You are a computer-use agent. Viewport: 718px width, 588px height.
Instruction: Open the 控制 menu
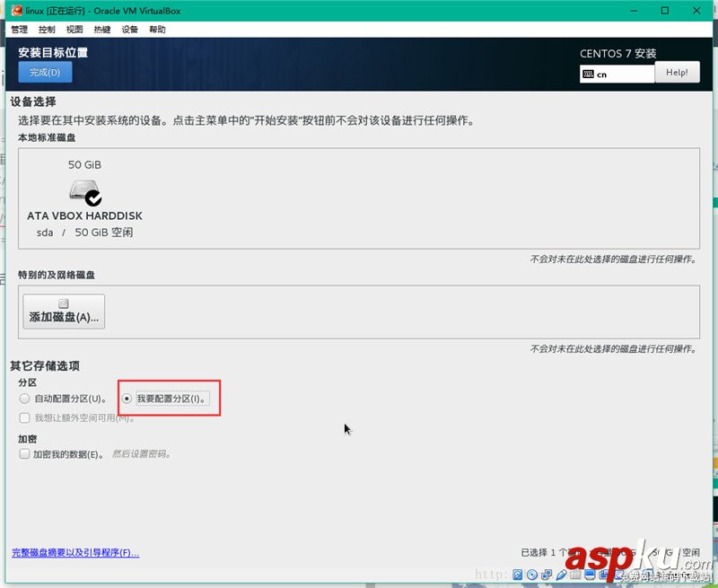47,30
